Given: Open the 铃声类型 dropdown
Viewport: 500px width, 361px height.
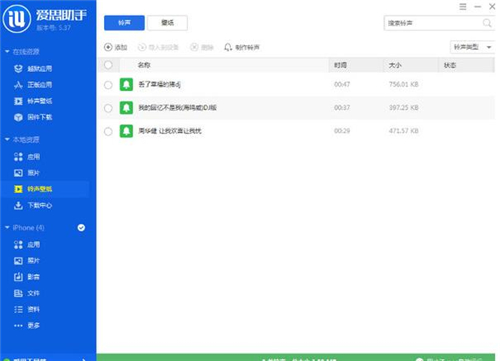Looking at the screenshot, I should pyautogui.click(x=472, y=47).
